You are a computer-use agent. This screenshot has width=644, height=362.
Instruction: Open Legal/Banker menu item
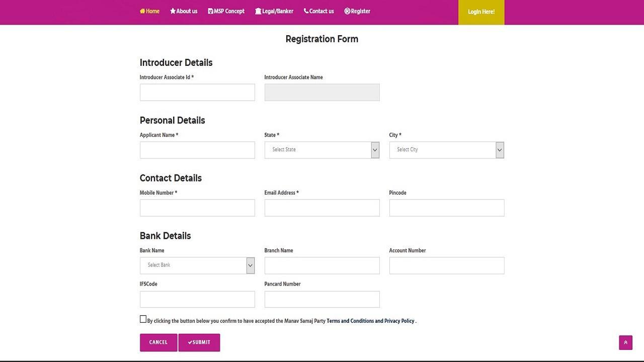[274, 11]
